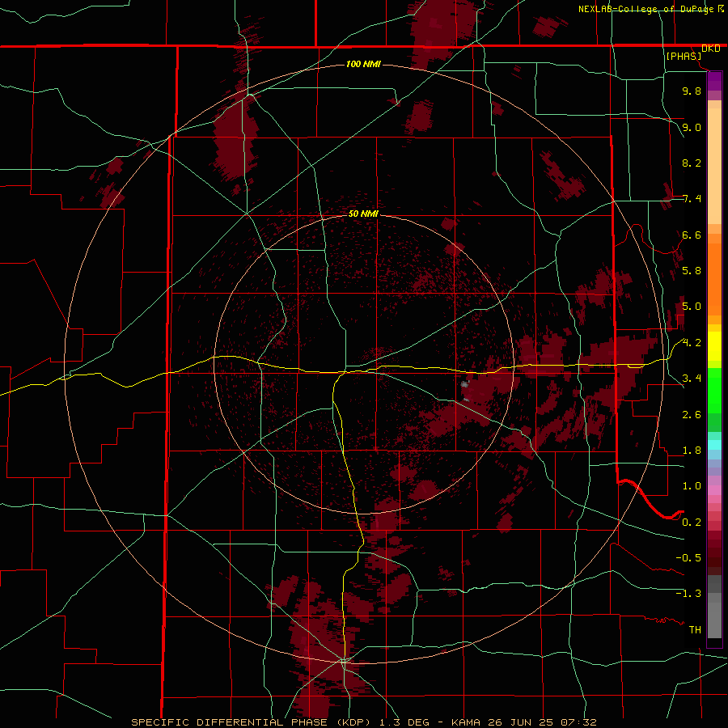
Task: Click the 3.4 legend value
Action: tap(692, 379)
